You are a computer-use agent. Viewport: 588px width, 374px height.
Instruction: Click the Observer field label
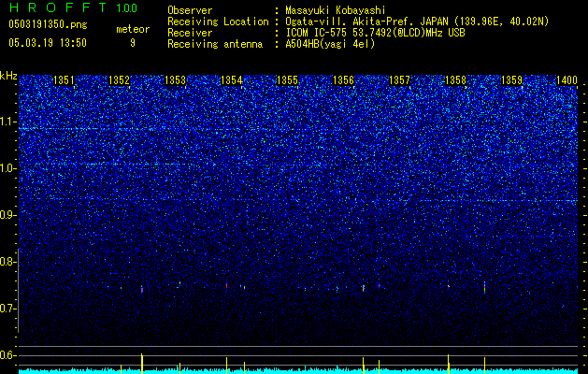click(190, 10)
